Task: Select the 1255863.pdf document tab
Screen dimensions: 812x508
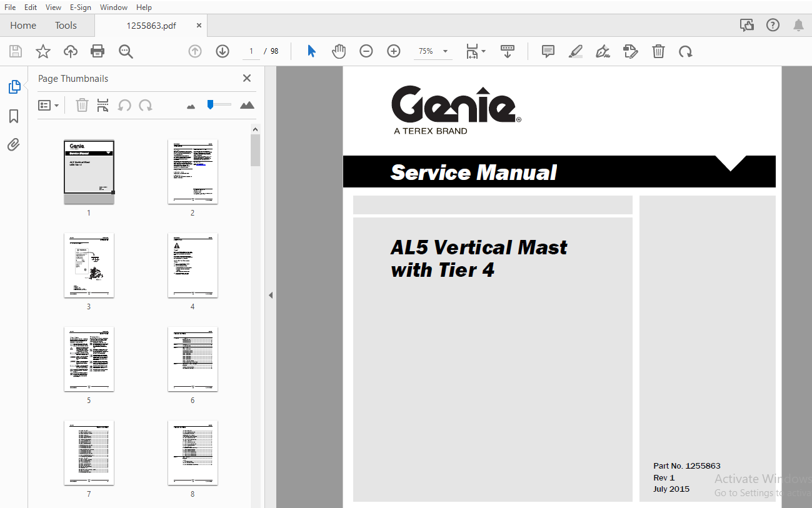Action: coord(151,26)
